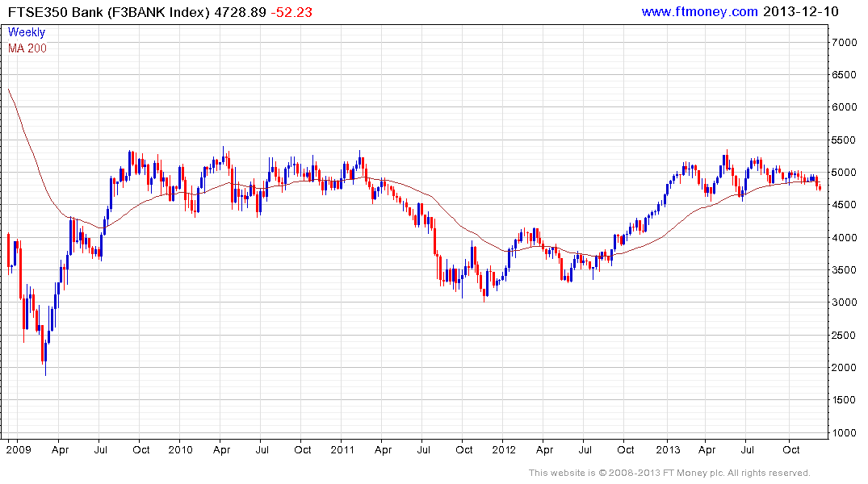Click the 7000 price axis label
The height and width of the screenshot is (484, 868).
click(845, 43)
